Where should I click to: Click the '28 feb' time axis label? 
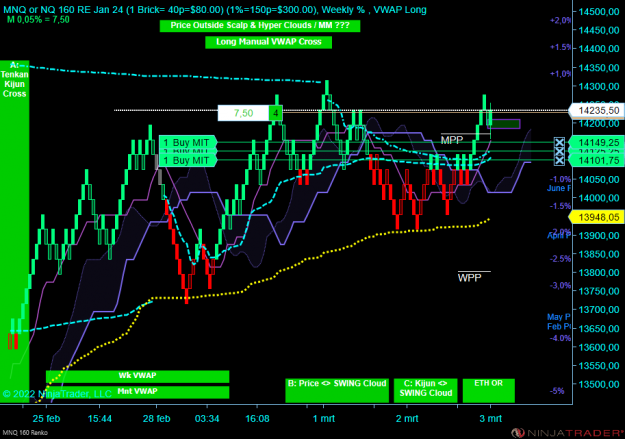tap(157, 419)
